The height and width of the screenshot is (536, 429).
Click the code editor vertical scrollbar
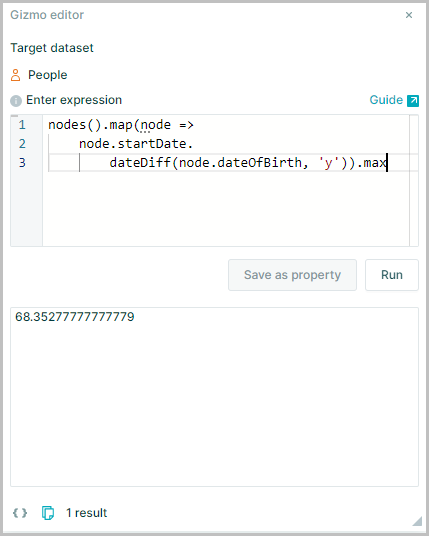pyautogui.click(x=414, y=180)
